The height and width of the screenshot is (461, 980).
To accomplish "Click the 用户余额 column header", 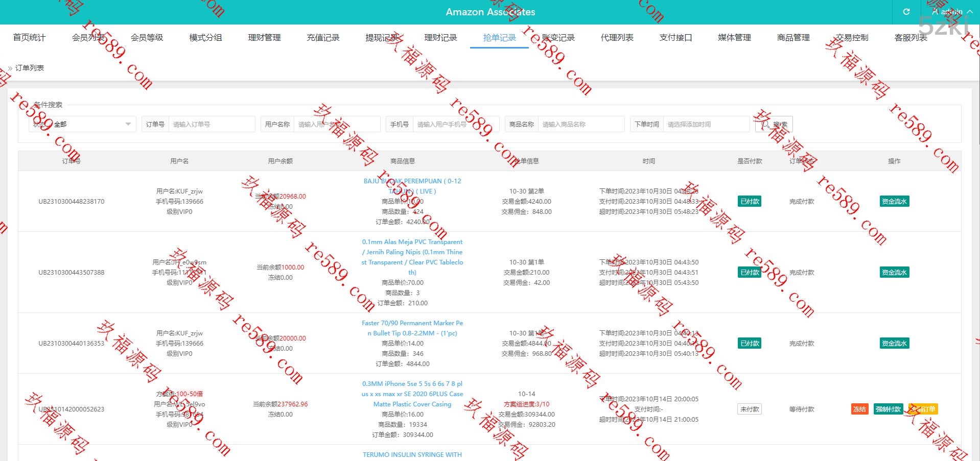I will click(x=281, y=161).
